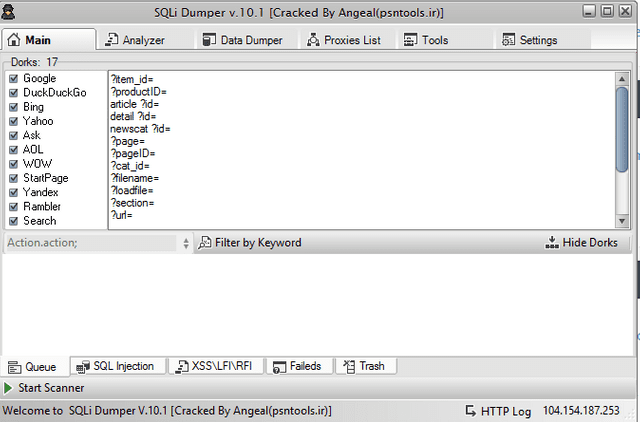Select the Faileds bottom tab
The image size is (640, 422).
click(x=300, y=366)
